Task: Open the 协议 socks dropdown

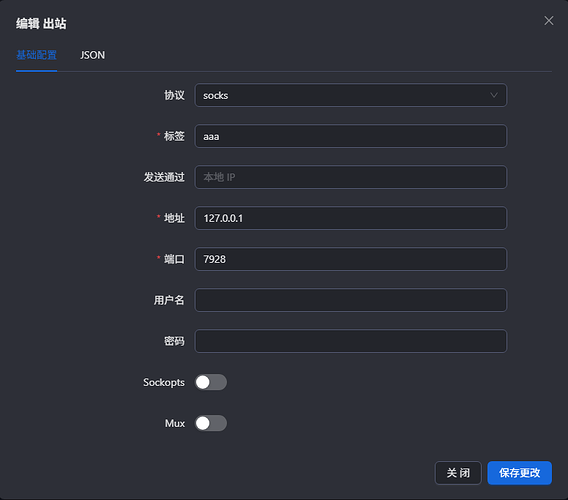Action: [351, 95]
